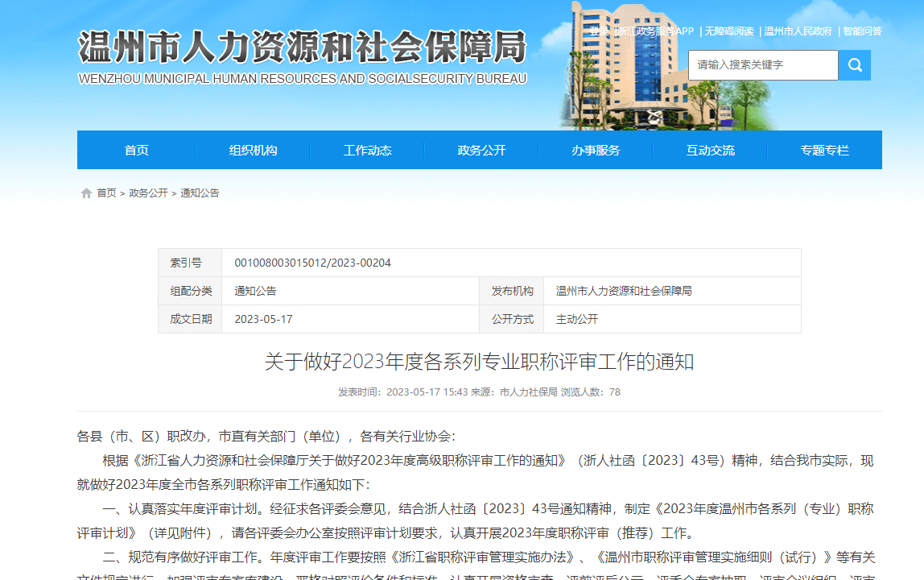924x580 pixels.
Task: Open 专题专栏 navigation item
Action: (824, 151)
